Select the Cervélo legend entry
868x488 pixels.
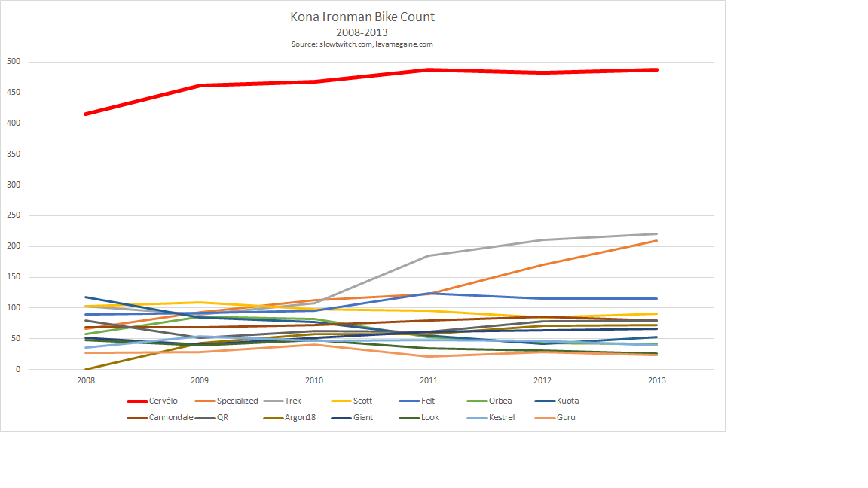coord(152,401)
